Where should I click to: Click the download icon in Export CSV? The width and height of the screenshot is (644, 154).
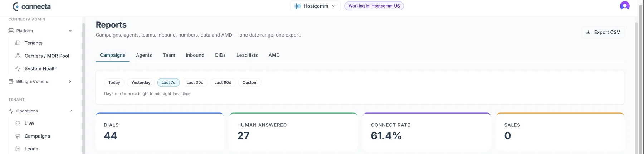(588, 32)
